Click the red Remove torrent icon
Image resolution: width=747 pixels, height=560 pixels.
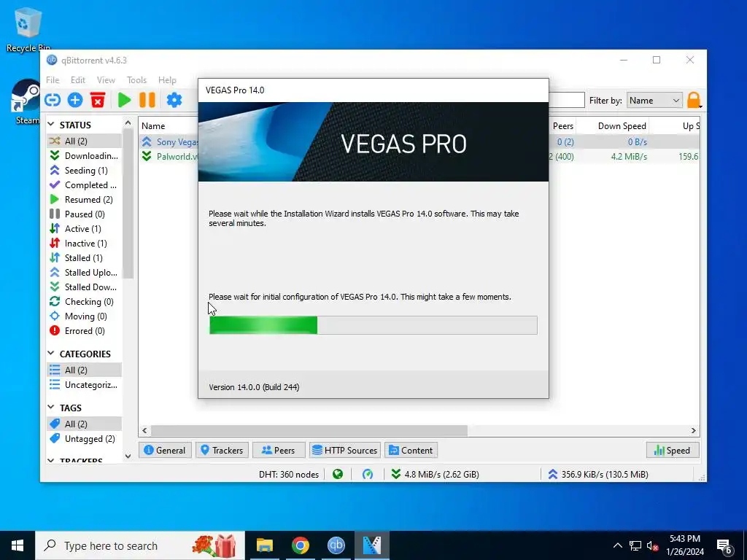click(x=98, y=100)
